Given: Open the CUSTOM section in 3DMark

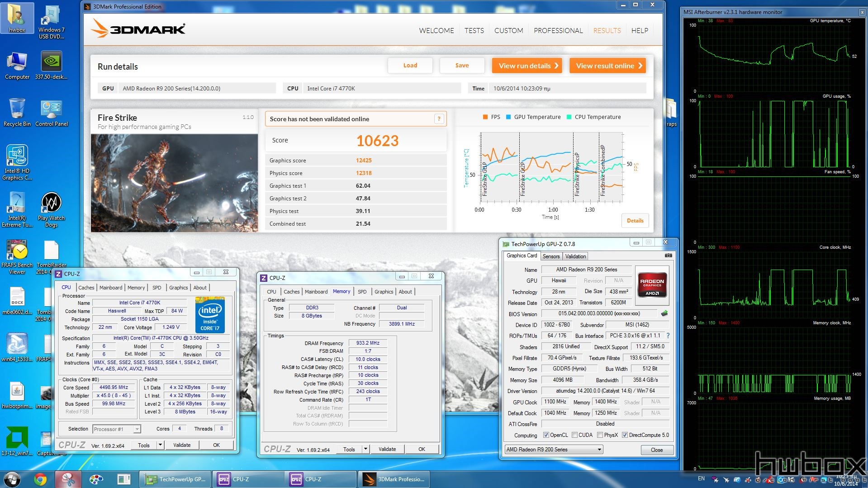Looking at the screenshot, I should pos(508,30).
